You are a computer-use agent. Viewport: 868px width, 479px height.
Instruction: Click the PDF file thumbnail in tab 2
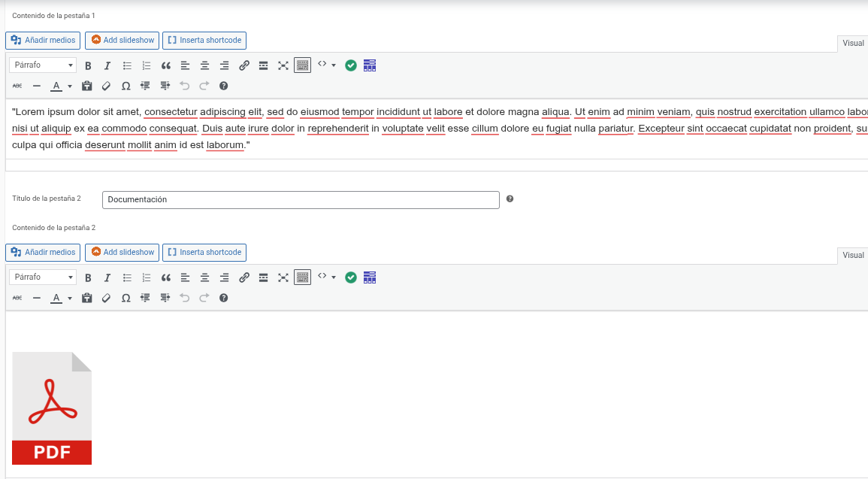(x=51, y=408)
